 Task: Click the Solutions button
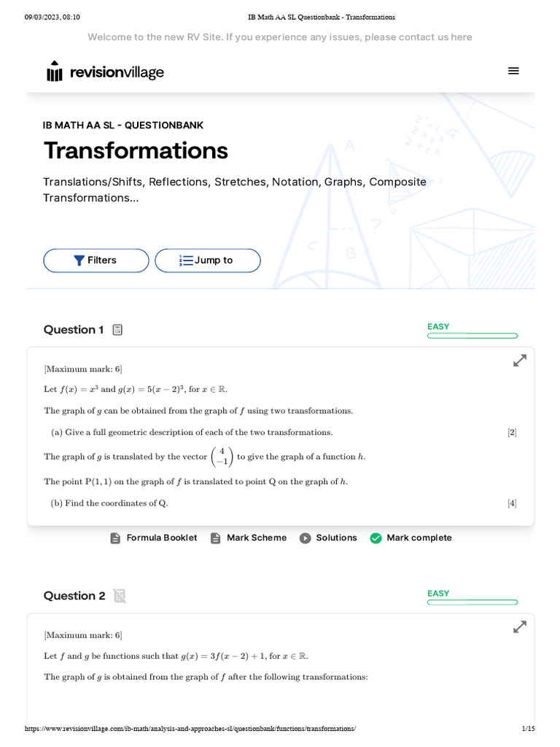336,538
